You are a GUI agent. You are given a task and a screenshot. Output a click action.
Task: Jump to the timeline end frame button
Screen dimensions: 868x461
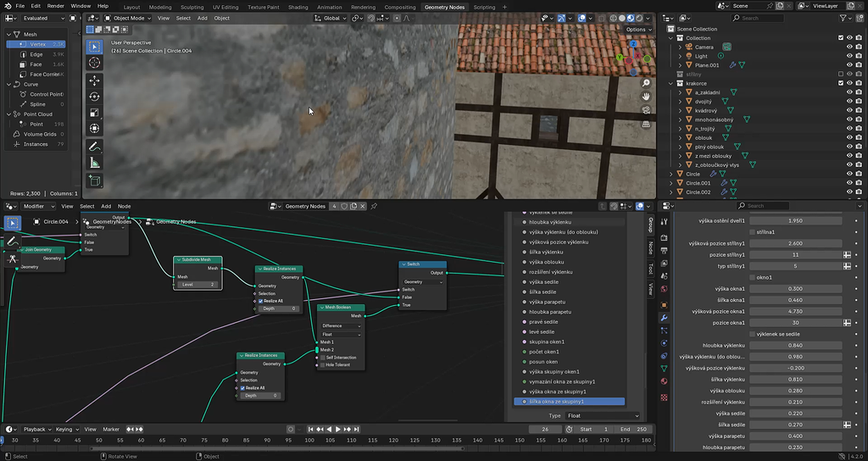tap(357, 429)
